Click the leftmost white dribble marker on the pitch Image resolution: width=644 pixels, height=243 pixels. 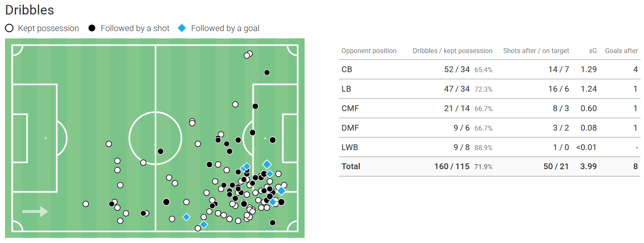[86, 204]
